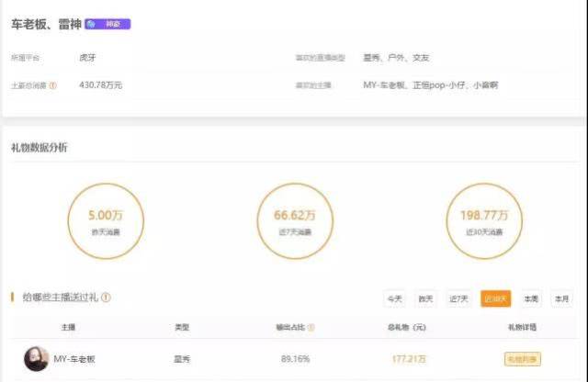The image size is (588, 382).
Task: Click the 总礼物（元） column header
Action: (407, 327)
